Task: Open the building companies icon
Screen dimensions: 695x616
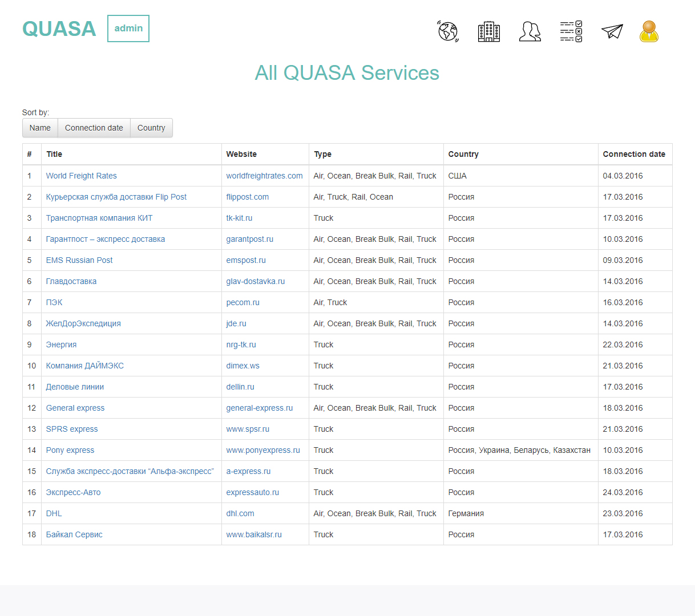Action: coord(489,31)
